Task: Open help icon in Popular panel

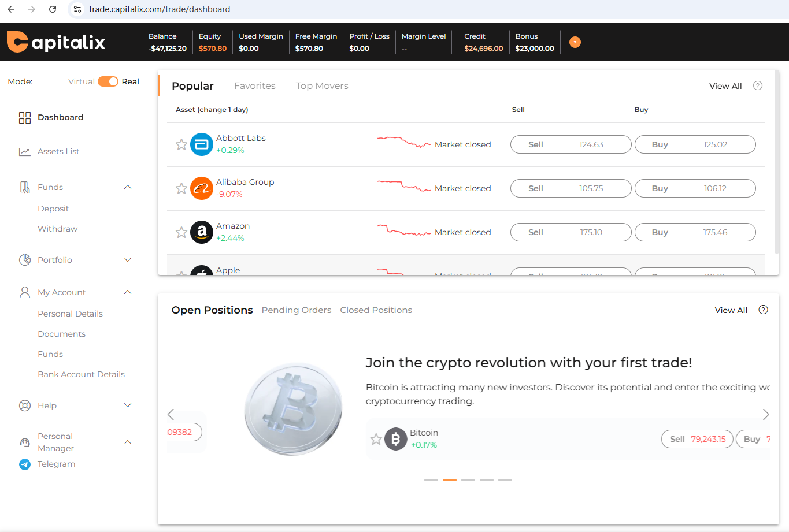Action: tap(758, 85)
